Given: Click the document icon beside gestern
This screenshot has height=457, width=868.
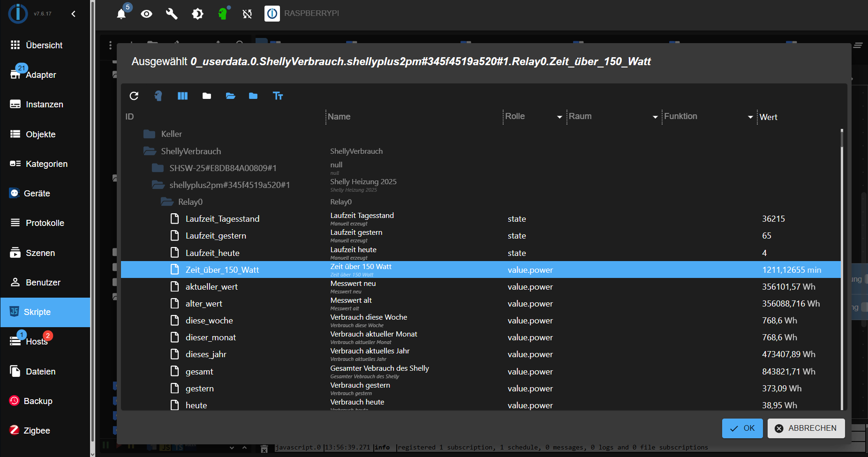Looking at the screenshot, I should coord(175,388).
